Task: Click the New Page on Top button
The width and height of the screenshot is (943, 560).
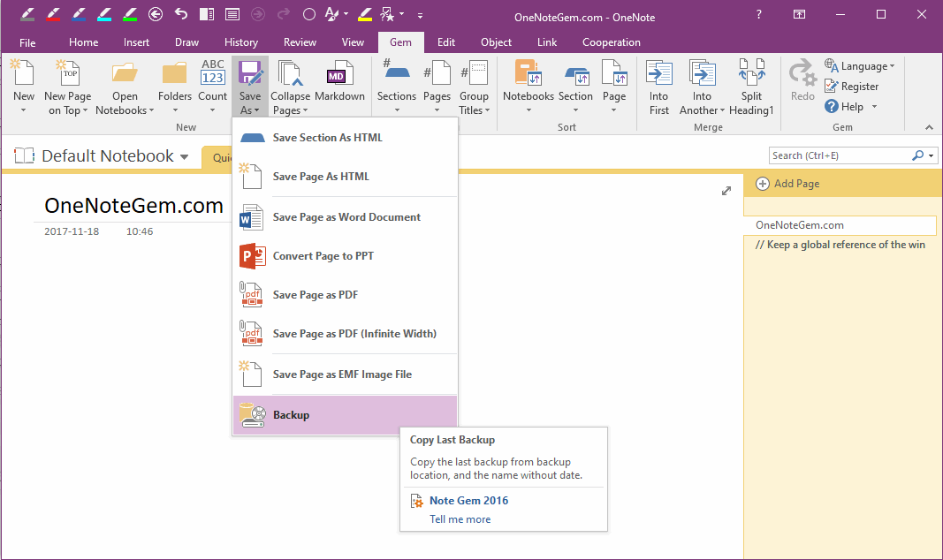Action: coord(67,87)
